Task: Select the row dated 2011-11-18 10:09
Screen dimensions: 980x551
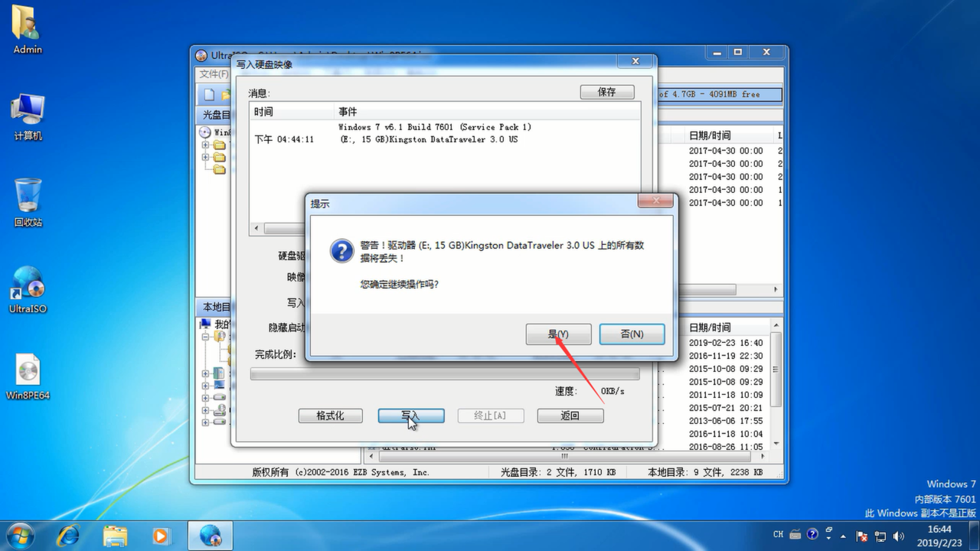Action: [x=726, y=395]
